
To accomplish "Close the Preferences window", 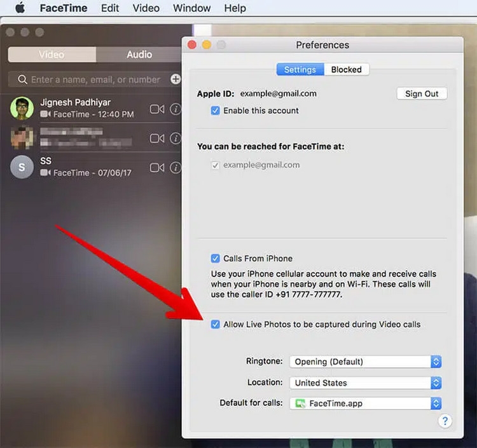I will point(192,45).
